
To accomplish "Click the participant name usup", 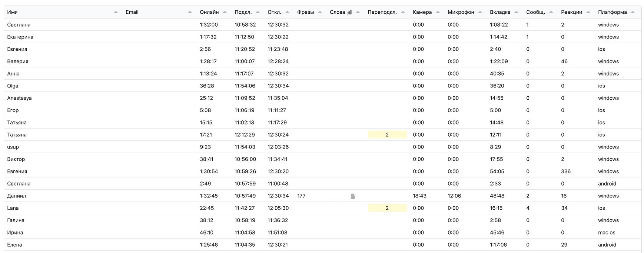I will point(13,147).
